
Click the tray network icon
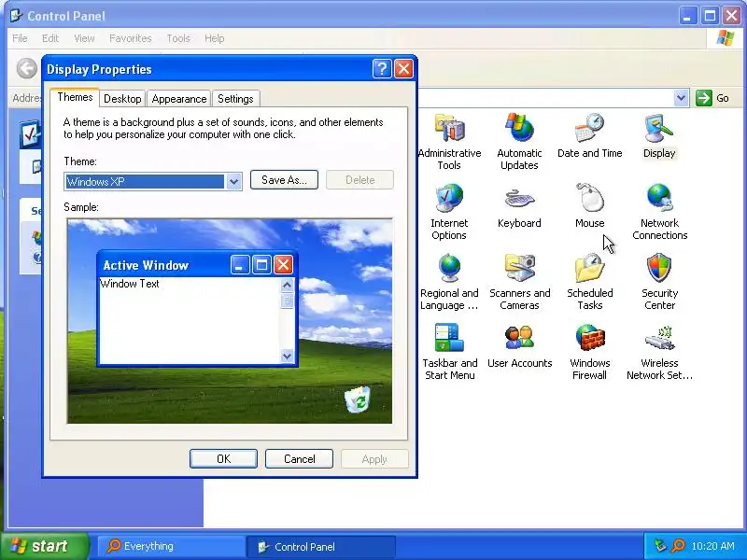click(660, 546)
